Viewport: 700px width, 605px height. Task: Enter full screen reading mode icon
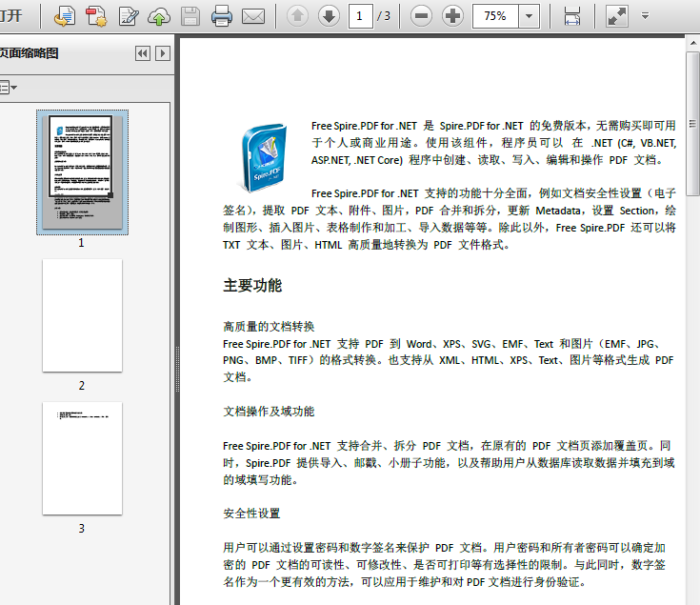pos(617,16)
